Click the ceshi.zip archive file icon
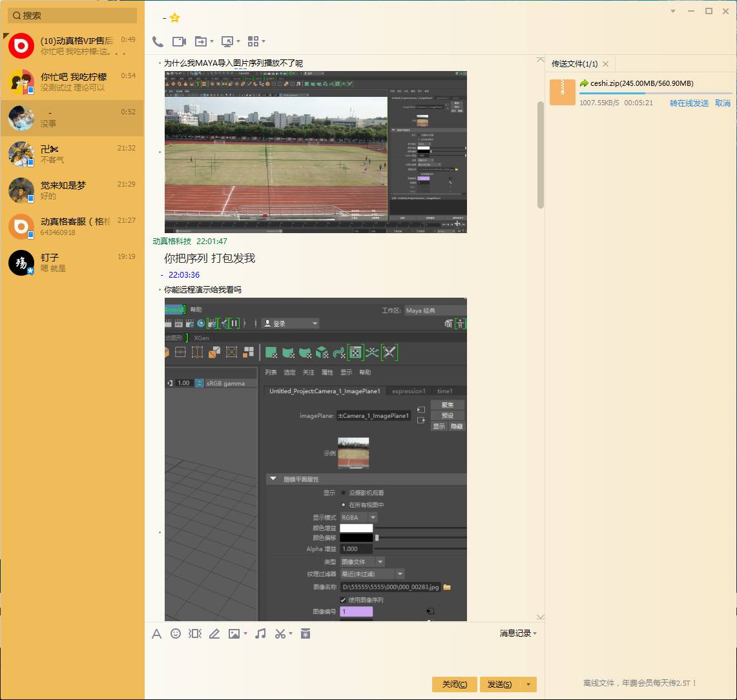Image resolution: width=737 pixels, height=700 pixels. (x=562, y=92)
